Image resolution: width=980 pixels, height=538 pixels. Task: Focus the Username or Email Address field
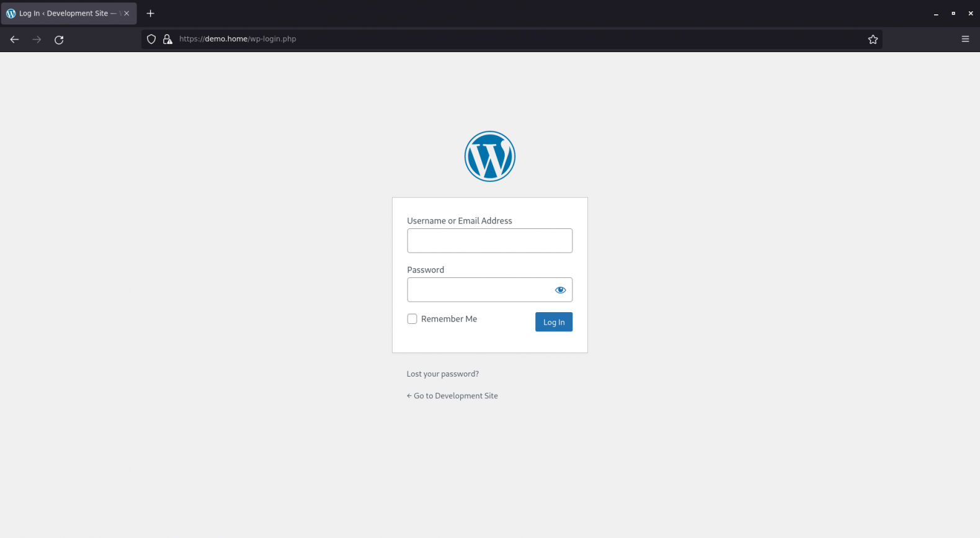490,241
